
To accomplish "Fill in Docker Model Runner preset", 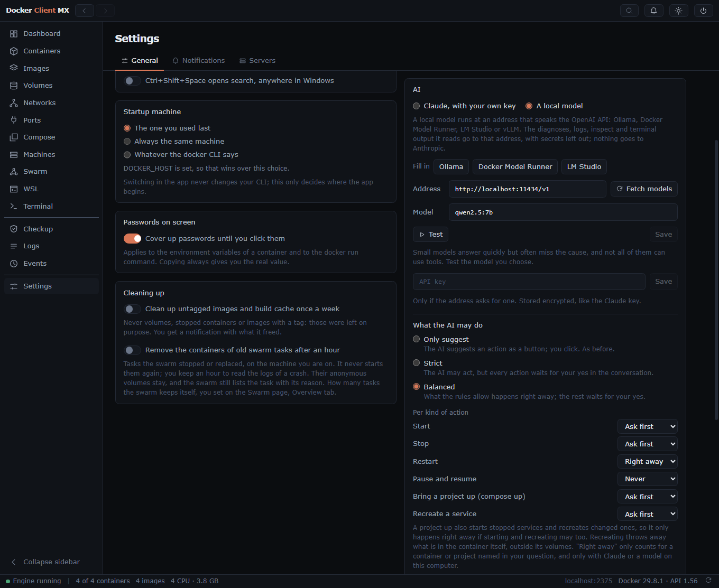I will pos(515,167).
